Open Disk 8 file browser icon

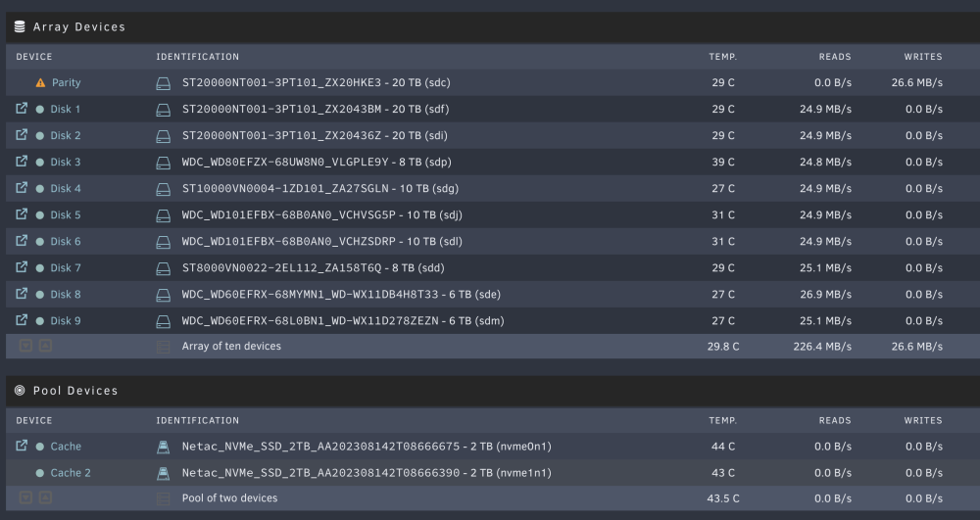click(22, 294)
